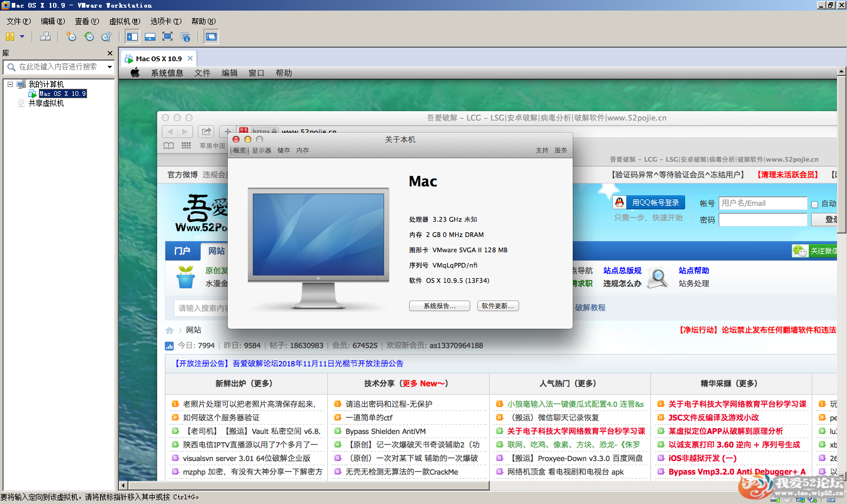Close the 库 library panel
847x504 pixels.
[110, 53]
